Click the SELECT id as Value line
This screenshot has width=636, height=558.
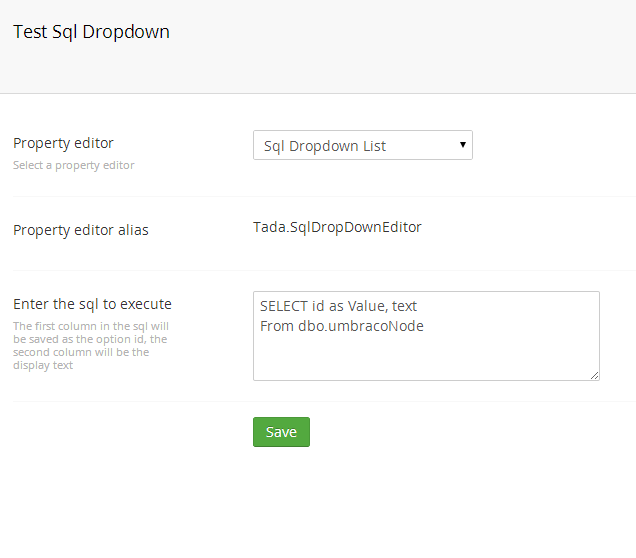coord(338,306)
